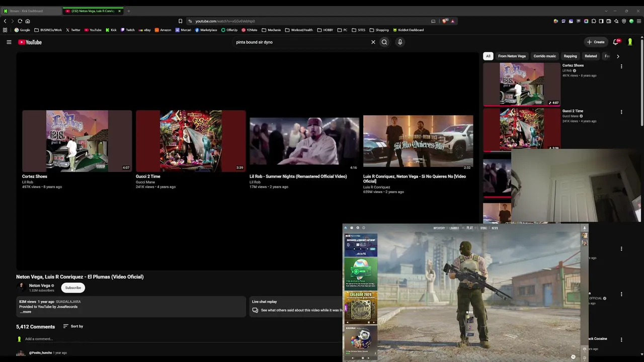Open CS2 settings gear in game overlay
The width and height of the screenshot is (644, 362).
(x=358, y=228)
